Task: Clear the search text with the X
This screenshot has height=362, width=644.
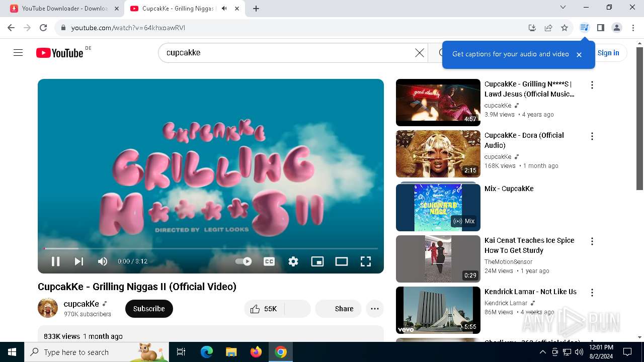Action: [420, 53]
